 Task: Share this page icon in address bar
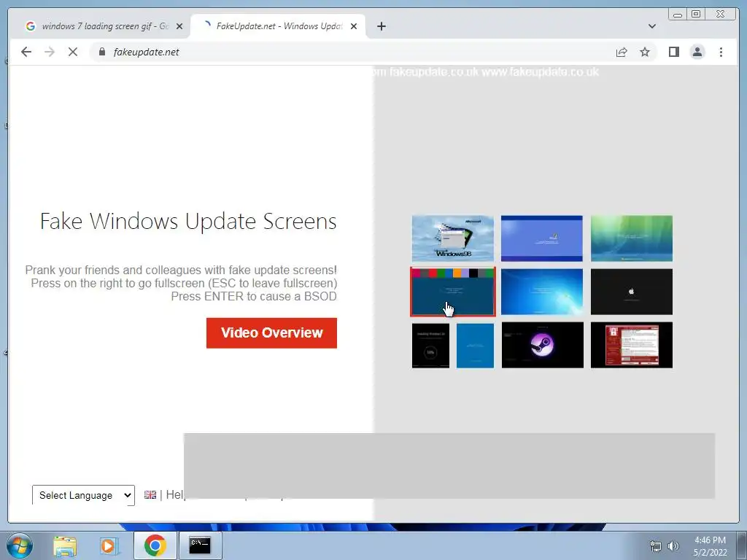622,52
